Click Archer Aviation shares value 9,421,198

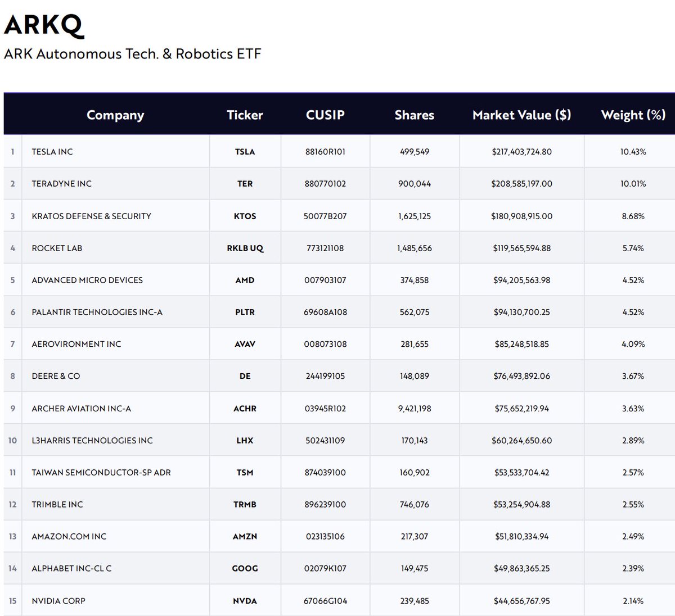point(415,409)
